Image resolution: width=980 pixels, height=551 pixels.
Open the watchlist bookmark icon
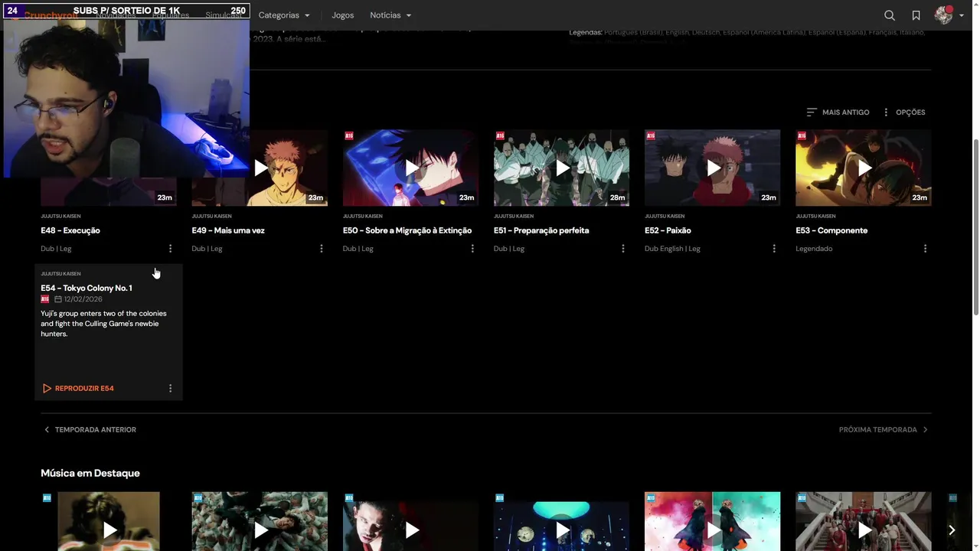coord(916,15)
